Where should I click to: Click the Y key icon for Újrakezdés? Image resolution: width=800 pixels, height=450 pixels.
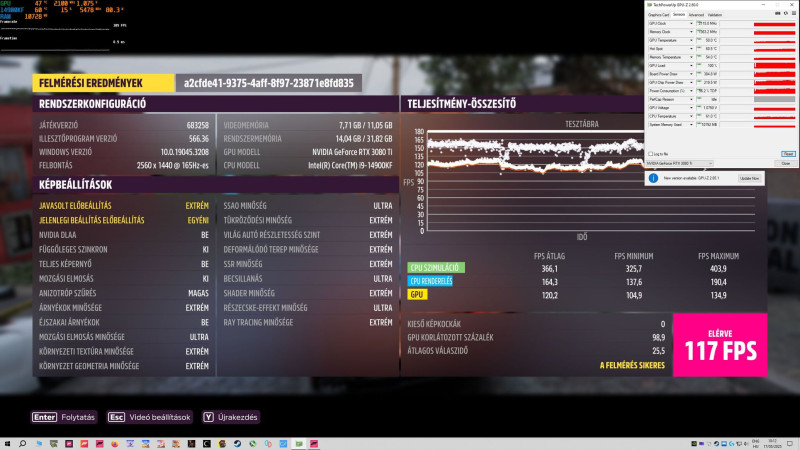(208, 417)
